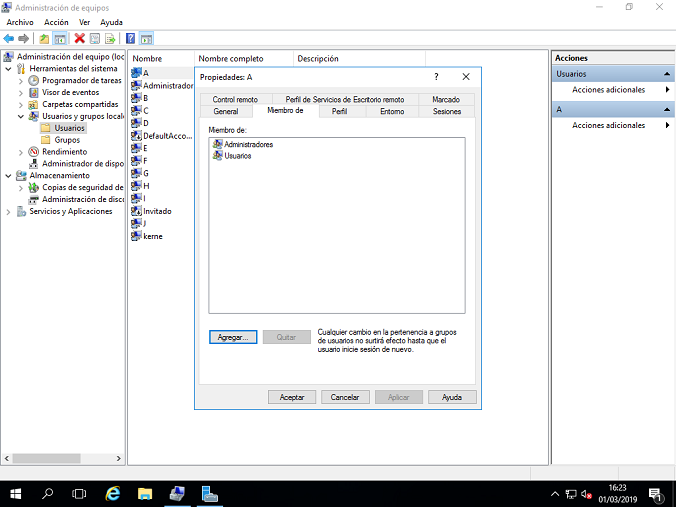Open Acciones adicionales under Usuarios

608,90
